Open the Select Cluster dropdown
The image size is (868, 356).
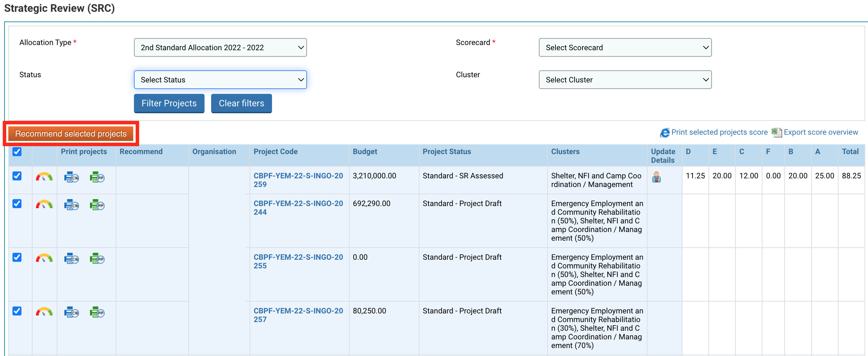click(625, 80)
